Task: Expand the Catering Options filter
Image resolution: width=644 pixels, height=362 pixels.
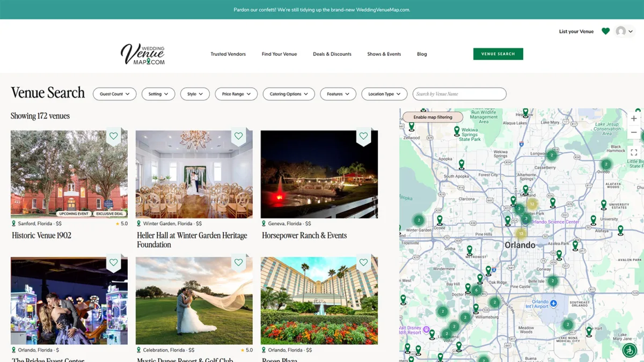Action: click(289, 94)
